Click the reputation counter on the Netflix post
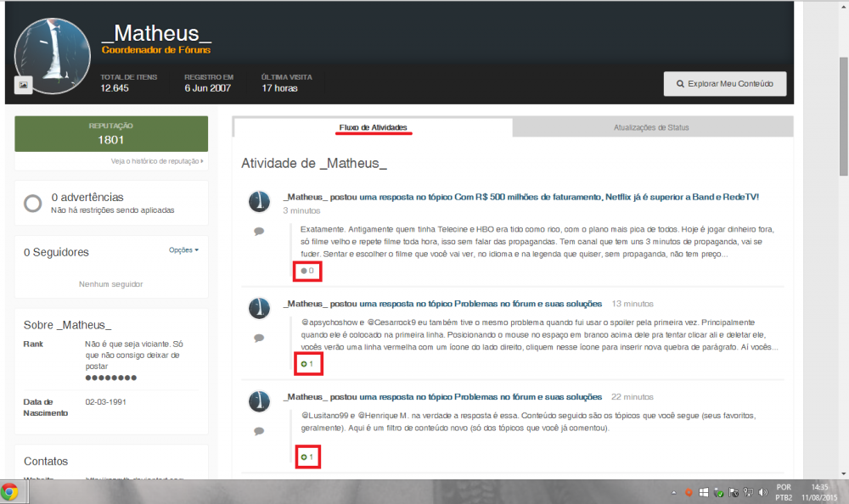 click(x=307, y=272)
